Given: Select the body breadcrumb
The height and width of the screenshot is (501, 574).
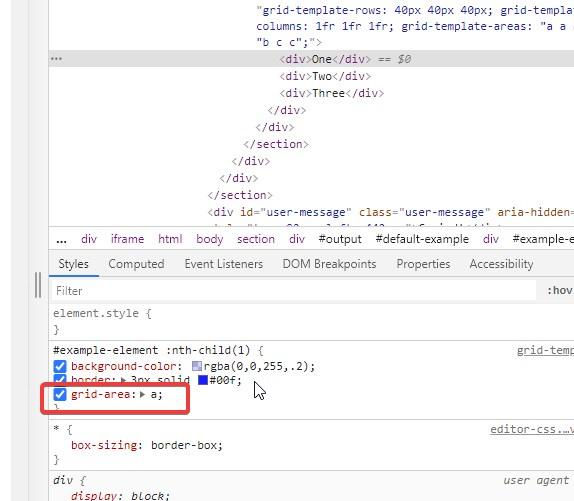Looking at the screenshot, I should click(x=209, y=239).
